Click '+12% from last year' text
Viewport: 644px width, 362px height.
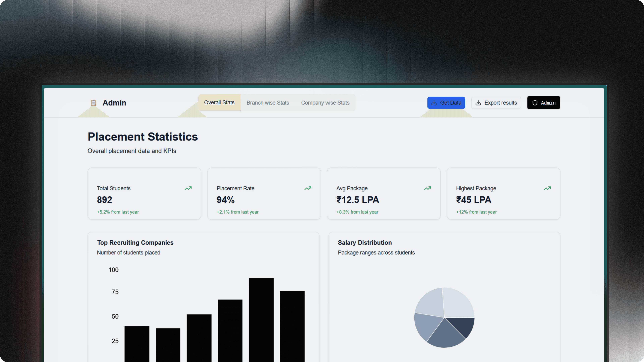click(476, 212)
